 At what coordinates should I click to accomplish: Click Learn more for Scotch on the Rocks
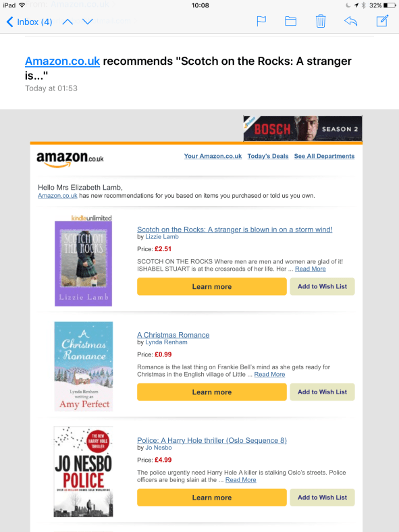[x=212, y=287]
